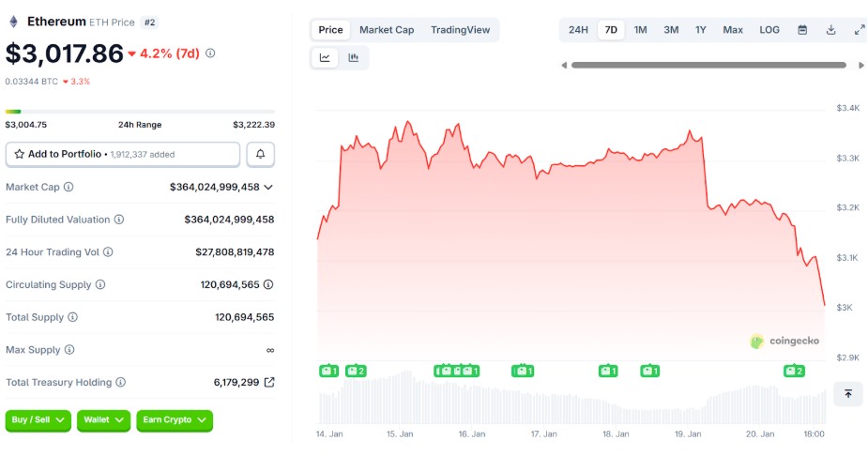Expand chart to fullscreen
Image resolution: width=868 pixels, height=456 pixels.
859,30
